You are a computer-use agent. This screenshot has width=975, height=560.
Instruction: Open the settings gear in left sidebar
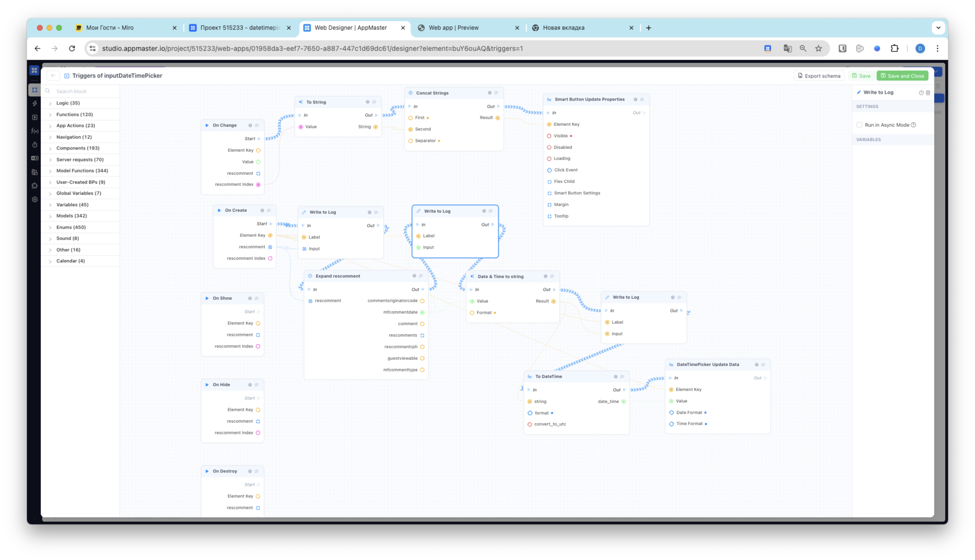pos(35,200)
